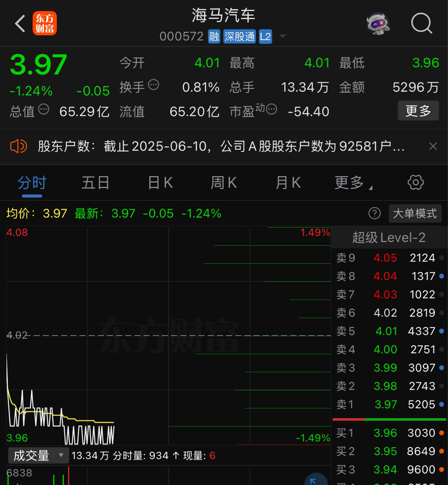Screen dimensions: 448x485
Task: Tap the 流值 65.20亿 value
Action: 195,112
